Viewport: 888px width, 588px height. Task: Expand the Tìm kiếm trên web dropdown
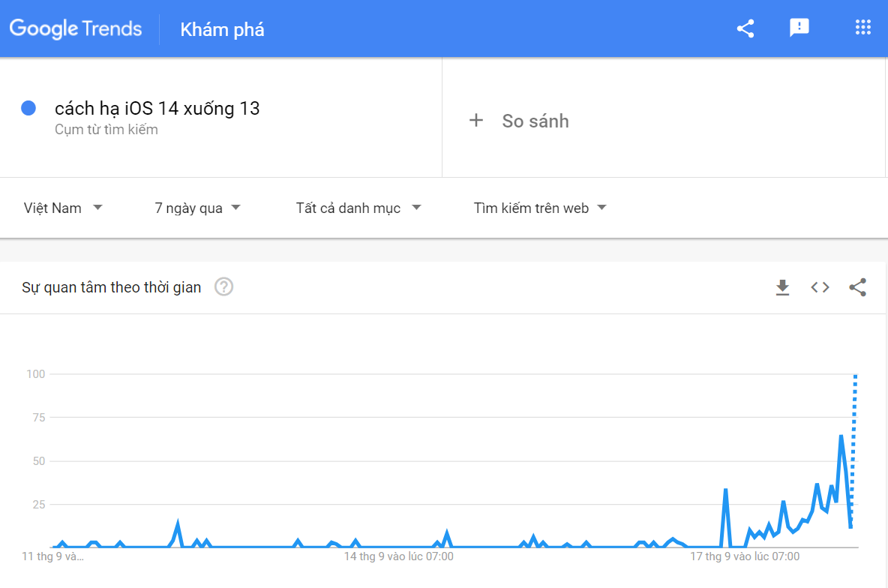coord(540,208)
